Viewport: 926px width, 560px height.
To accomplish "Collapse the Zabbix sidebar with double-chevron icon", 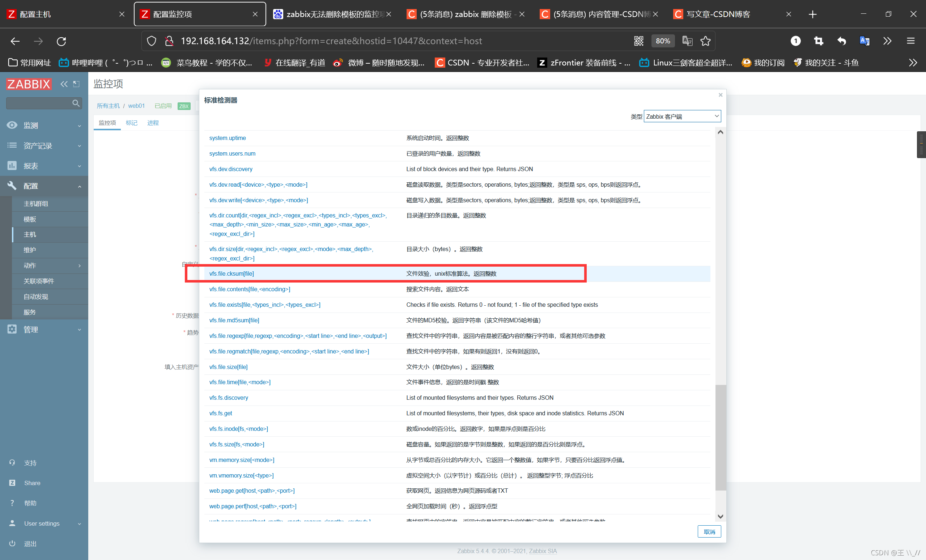I will pos(64,84).
